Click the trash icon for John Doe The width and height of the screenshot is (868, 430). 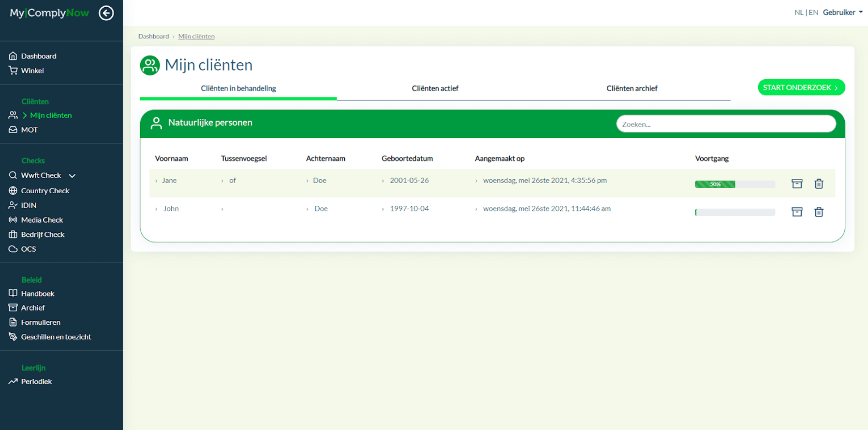(818, 212)
